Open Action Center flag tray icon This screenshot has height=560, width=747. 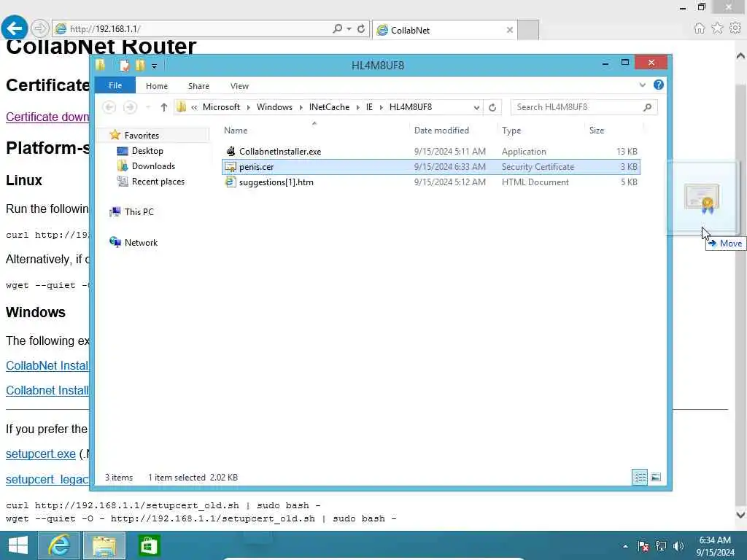click(643, 546)
